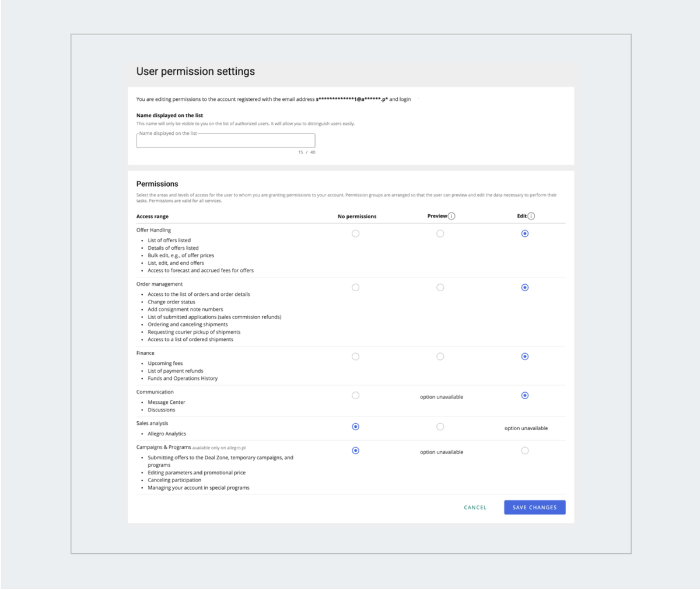Click the Cancel button

[475, 508]
